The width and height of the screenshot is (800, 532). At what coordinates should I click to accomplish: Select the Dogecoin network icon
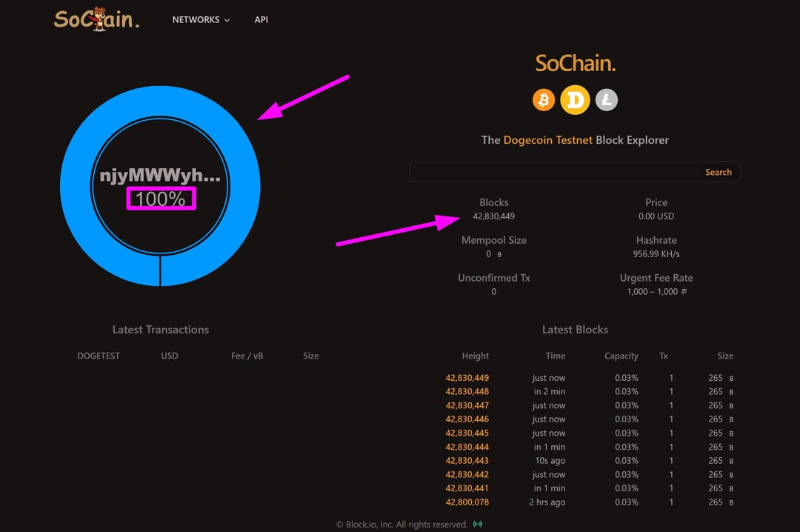click(x=575, y=100)
